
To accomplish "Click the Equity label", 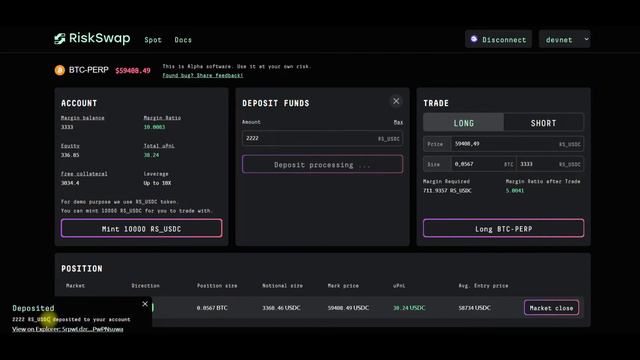I will (70, 146).
